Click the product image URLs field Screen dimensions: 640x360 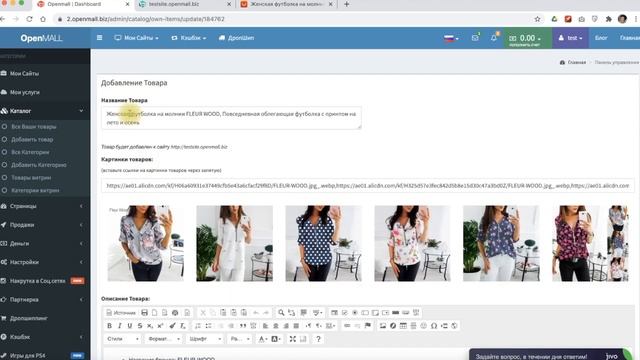368,186
